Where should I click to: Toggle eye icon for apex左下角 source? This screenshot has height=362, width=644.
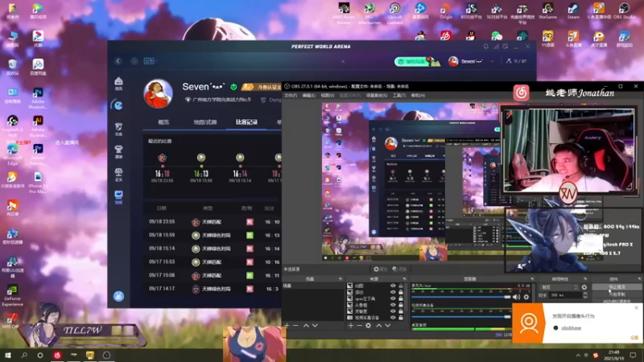pos(393,298)
